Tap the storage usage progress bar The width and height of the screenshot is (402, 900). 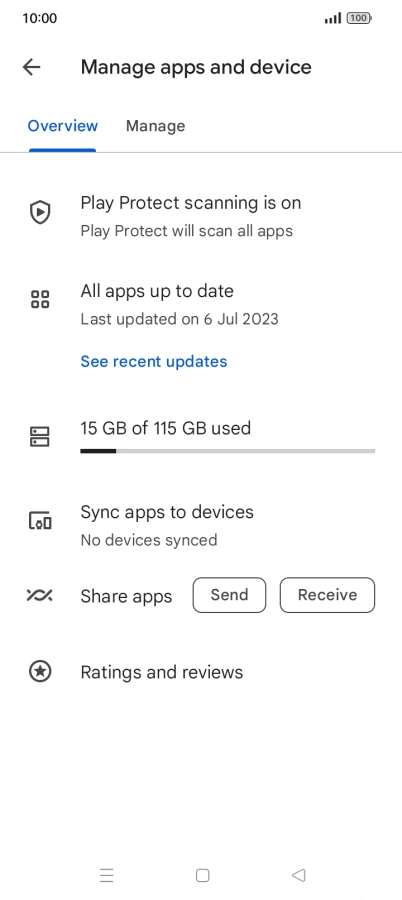pos(227,451)
